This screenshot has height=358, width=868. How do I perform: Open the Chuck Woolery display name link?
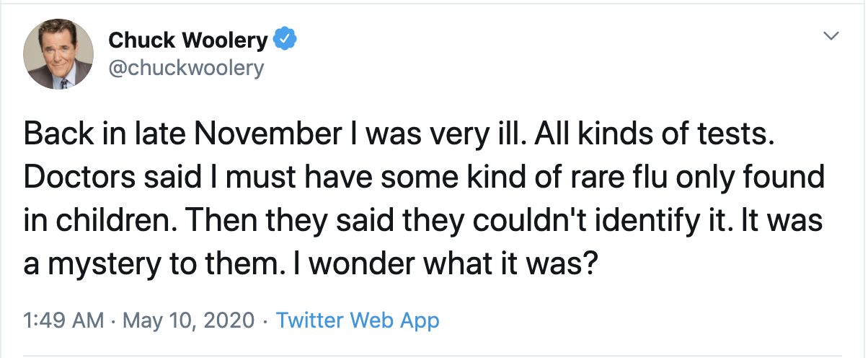pos(187,40)
